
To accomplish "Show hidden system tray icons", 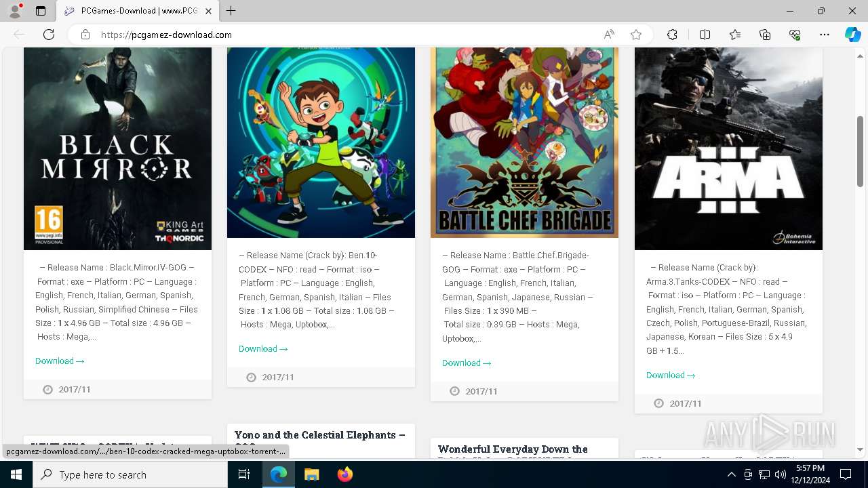I will click(x=731, y=474).
